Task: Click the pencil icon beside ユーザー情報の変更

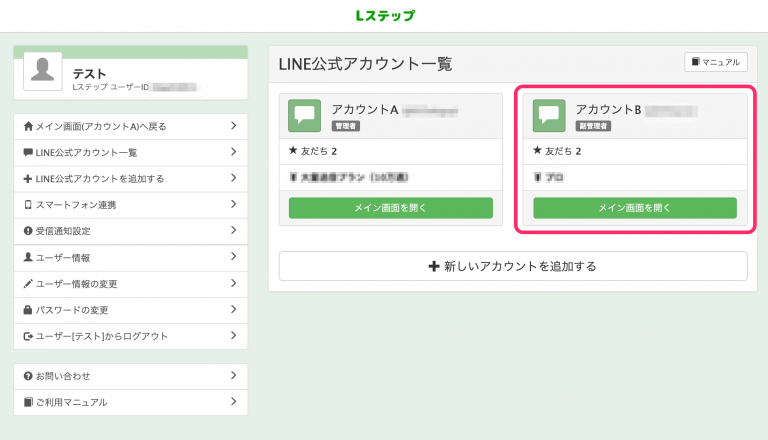Action: click(28, 284)
